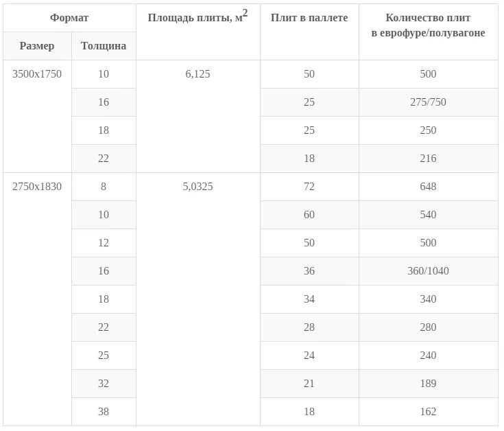Click the Площадь плиты header
The width and height of the screenshot is (504, 431).
(197, 32)
